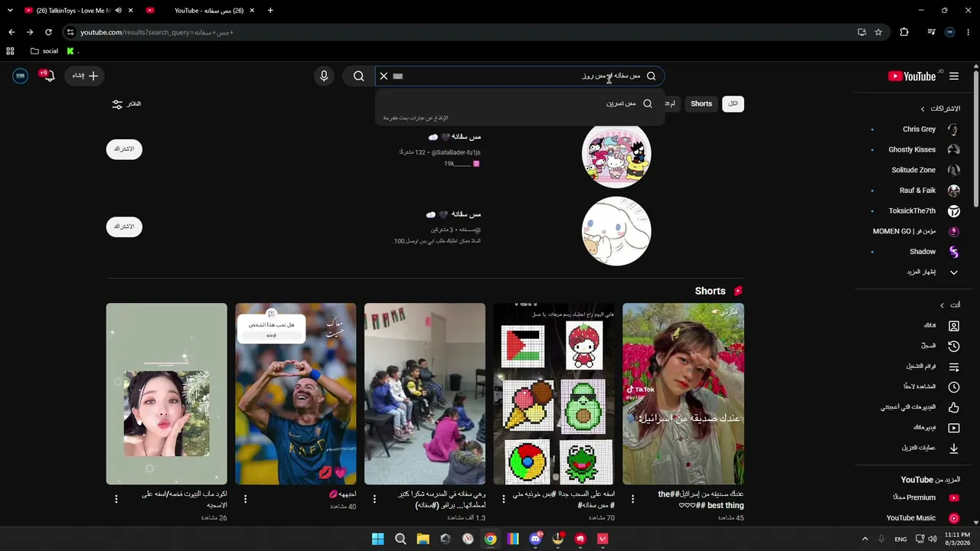
Task: Open the social bookmarks folder
Action: tap(44, 51)
